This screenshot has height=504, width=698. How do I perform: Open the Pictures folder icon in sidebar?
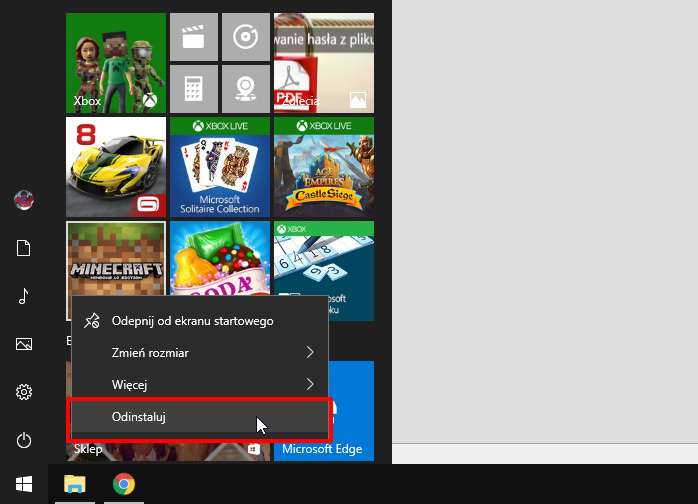(24, 344)
